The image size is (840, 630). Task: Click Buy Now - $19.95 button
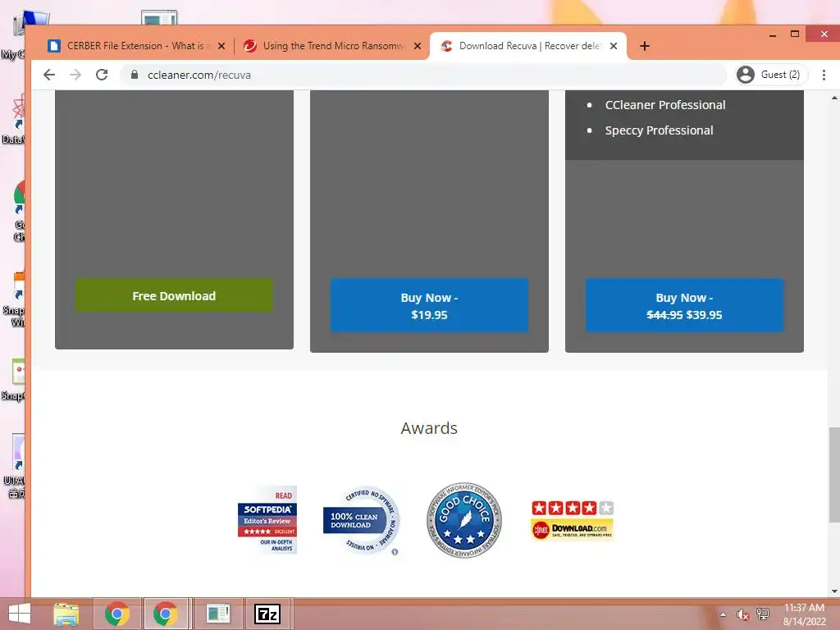pos(429,306)
